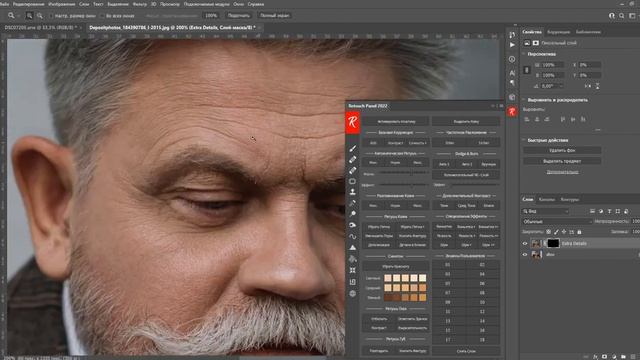The height and width of the screenshot is (360, 640).
Task: Click the Fit Screen button
Action: coord(238,16)
